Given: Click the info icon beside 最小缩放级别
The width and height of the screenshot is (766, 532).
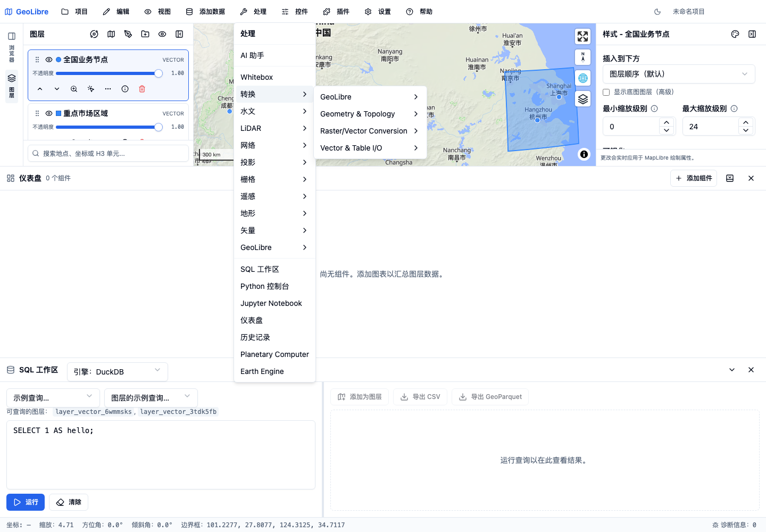Looking at the screenshot, I should 654,109.
